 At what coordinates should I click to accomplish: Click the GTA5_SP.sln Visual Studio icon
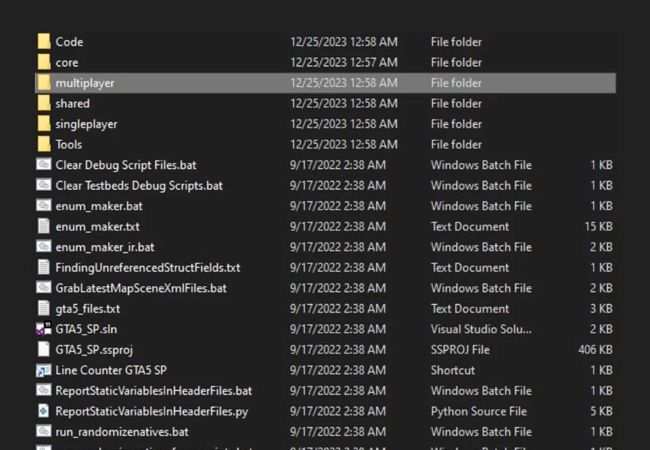click(44, 329)
